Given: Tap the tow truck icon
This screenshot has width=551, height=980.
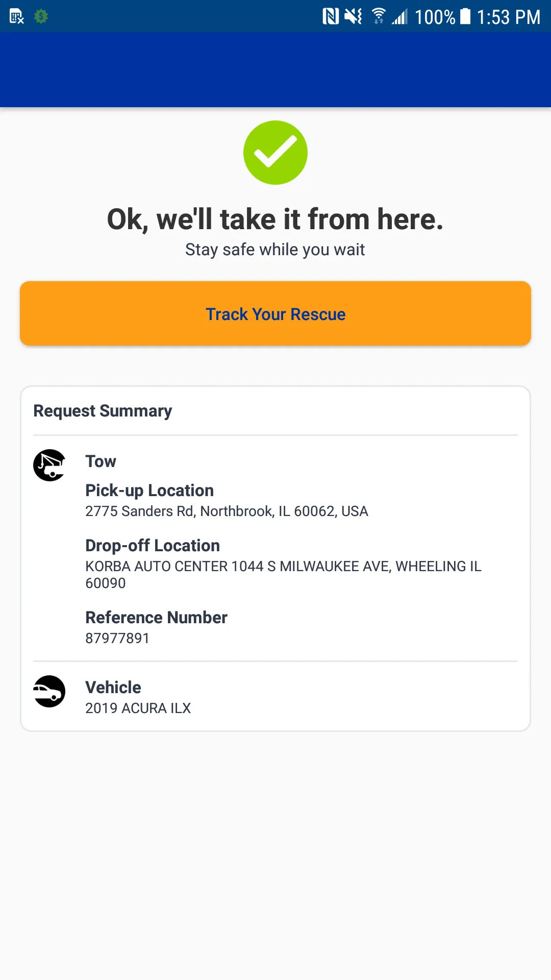Looking at the screenshot, I should [x=49, y=465].
